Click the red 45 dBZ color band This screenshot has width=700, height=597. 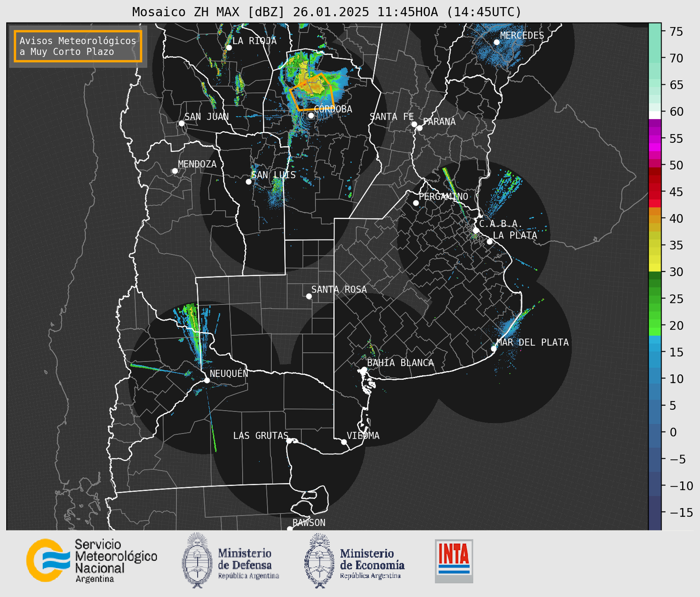tap(655, 192)
